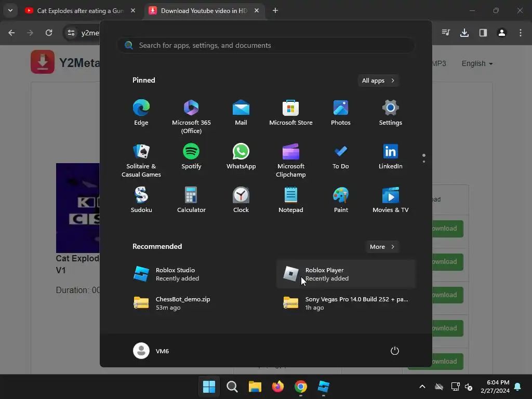Launch Firefox from taskbar
Image resolution: width=532 pixels, height=399 pixels.
pyautogui.click(x=278, y=387)
